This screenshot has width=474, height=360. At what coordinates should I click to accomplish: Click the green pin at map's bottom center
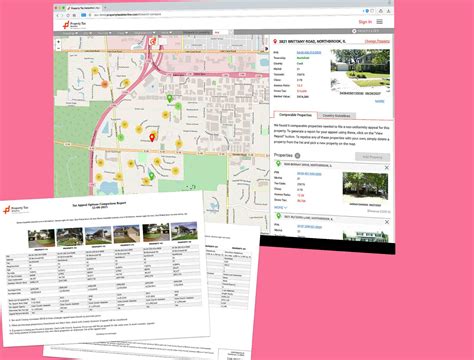pyautogui.click(x=151, y=176)
